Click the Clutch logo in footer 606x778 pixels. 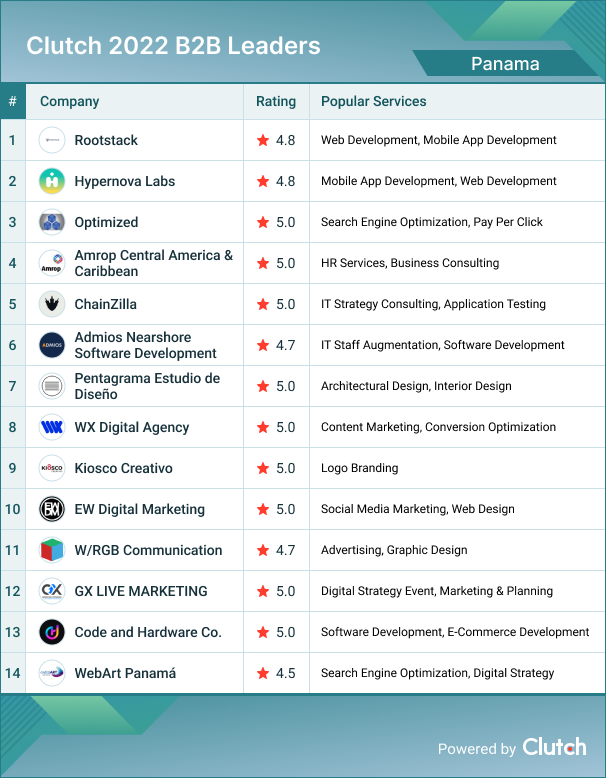click(x=554, y=747)
